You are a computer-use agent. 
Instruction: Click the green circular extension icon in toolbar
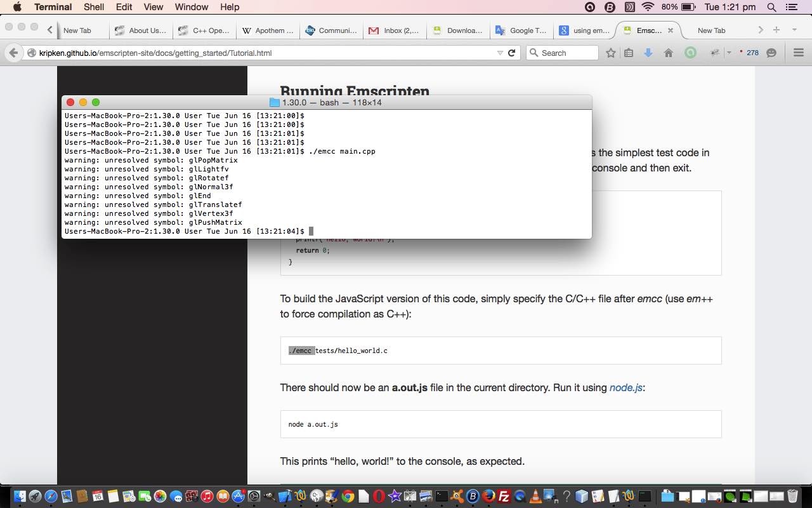[x=690, y=53]
